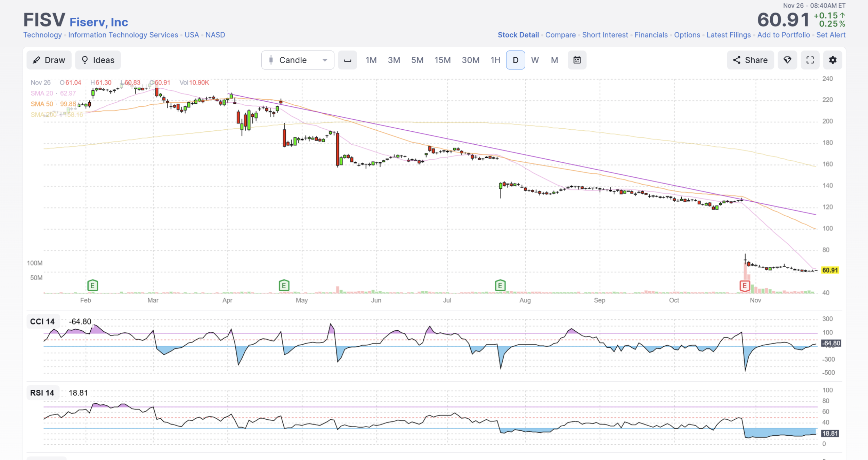Expand the CCI 14 indicator label
Image resolution: width=868 pixels, height=460 pixels.
pos(42,321)
